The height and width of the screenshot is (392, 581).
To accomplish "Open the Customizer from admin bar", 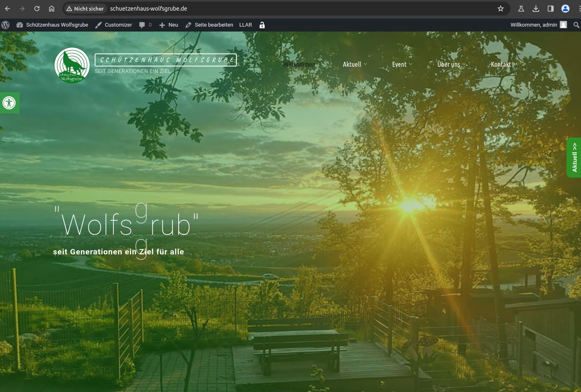I will [x=113, y=25].
